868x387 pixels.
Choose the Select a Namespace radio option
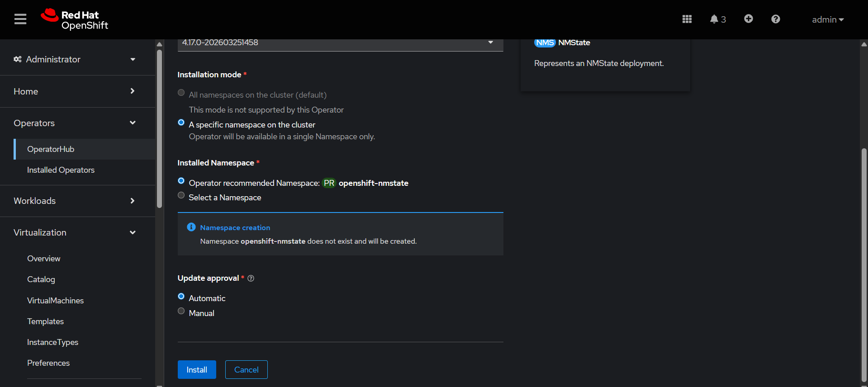[181, 195]
